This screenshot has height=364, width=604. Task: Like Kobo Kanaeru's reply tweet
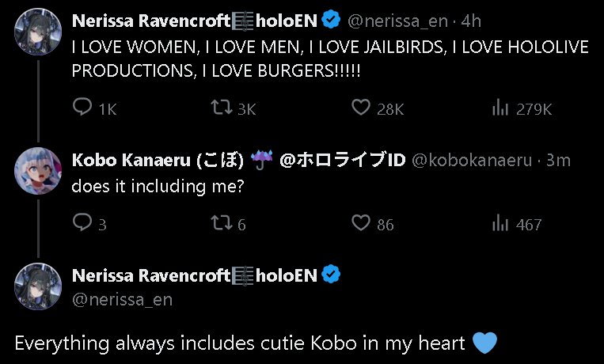click(361, 223)
